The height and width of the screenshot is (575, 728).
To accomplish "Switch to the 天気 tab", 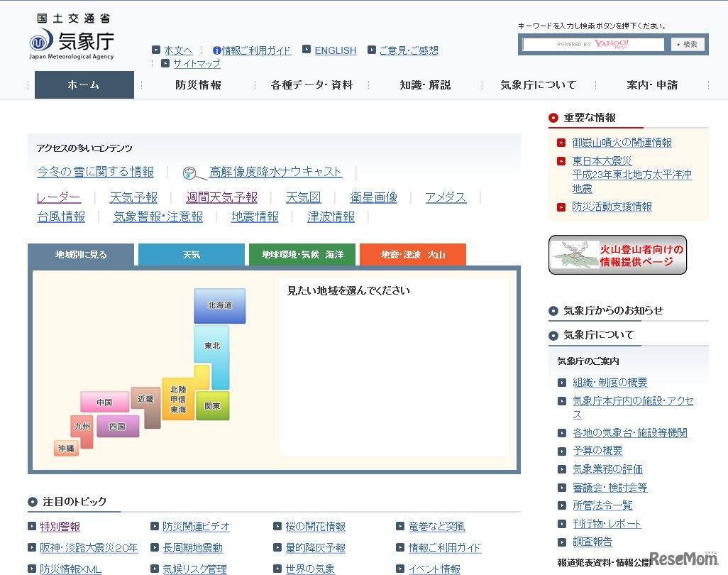I will [x=191, y=253].
